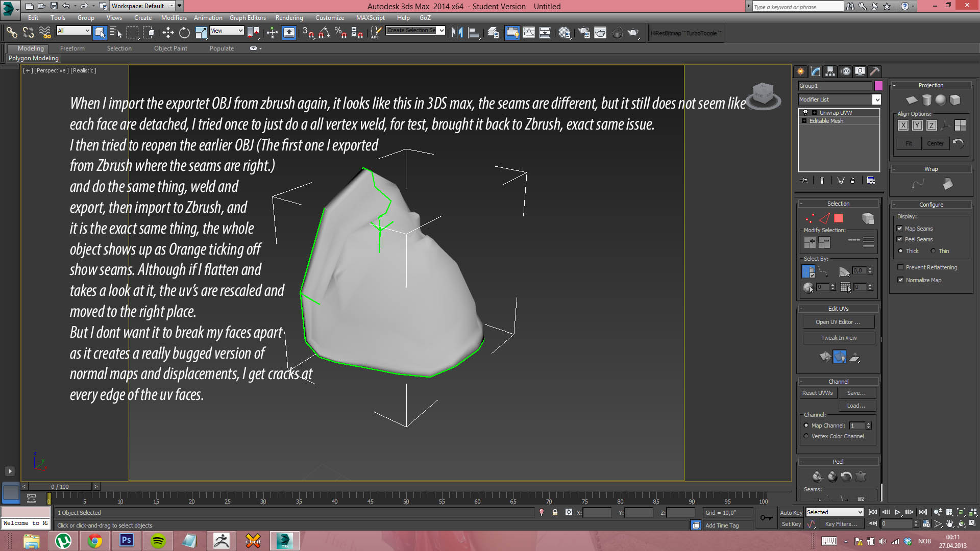Click the Fit align button

pos(909,143)
